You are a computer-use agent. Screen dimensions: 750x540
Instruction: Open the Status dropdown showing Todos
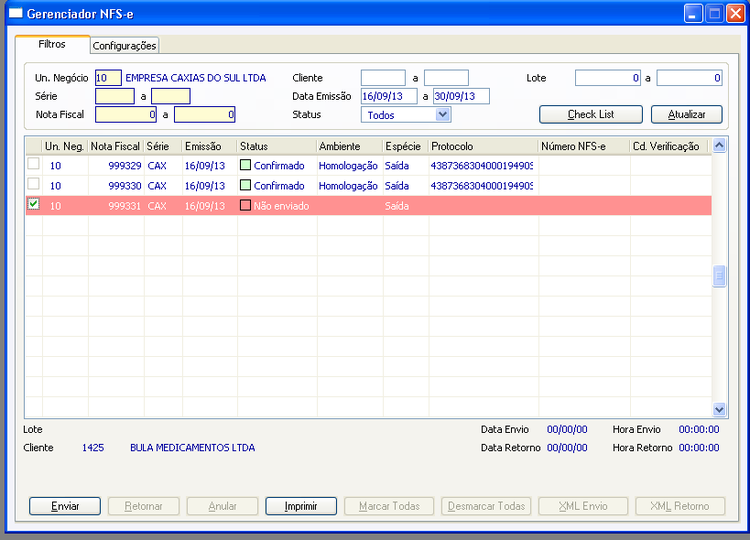point(406,115)
